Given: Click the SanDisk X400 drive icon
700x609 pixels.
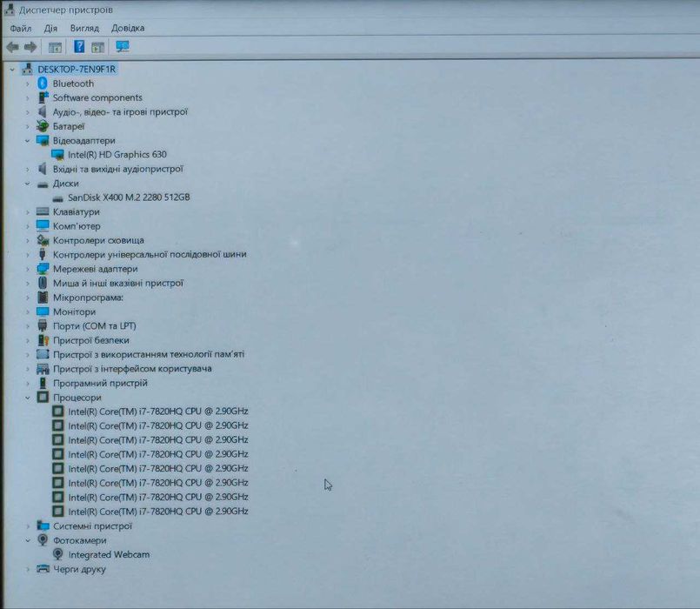Looking at the screenshot, I should 57,198.
